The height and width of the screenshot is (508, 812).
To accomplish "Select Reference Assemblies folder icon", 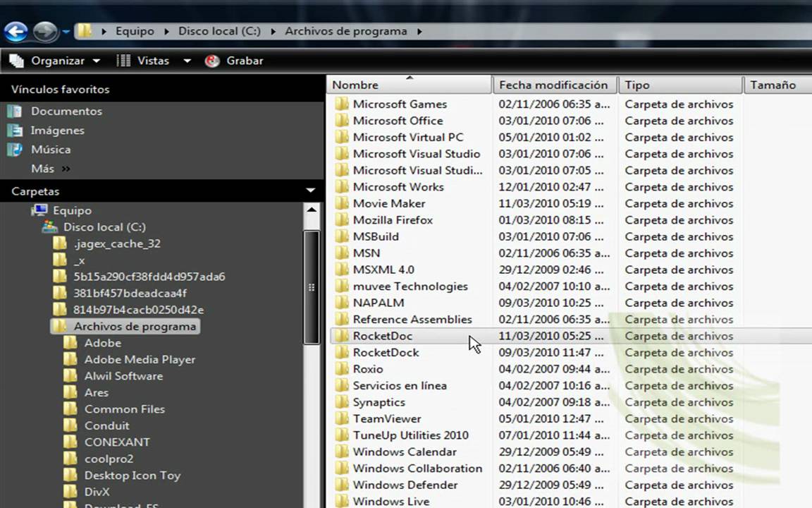I will (x=341, y=320).
